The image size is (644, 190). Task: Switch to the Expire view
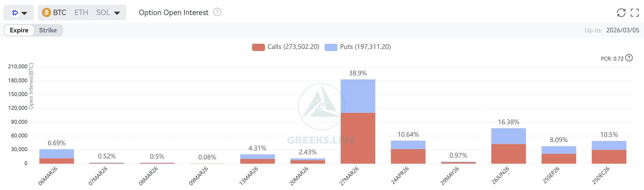19,30
